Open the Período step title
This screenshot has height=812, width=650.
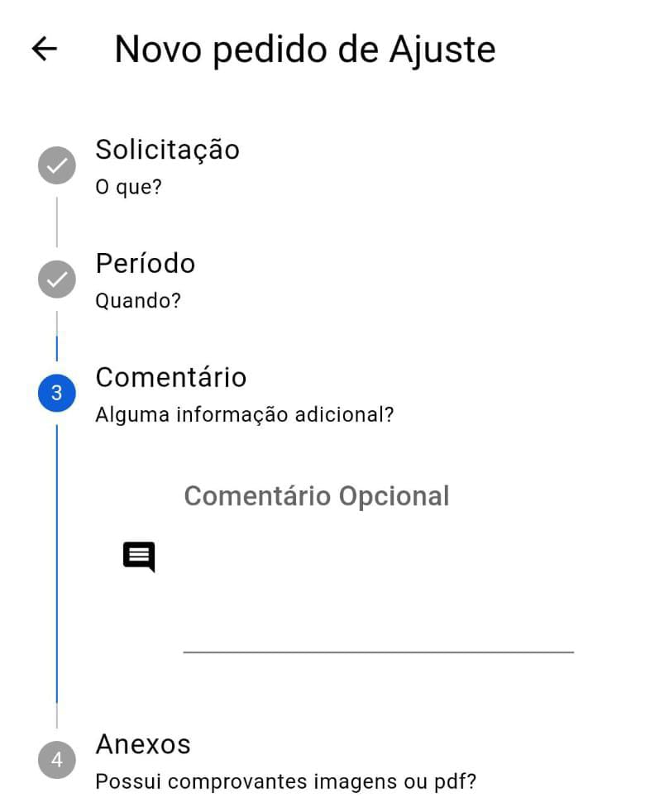[146, 263]
